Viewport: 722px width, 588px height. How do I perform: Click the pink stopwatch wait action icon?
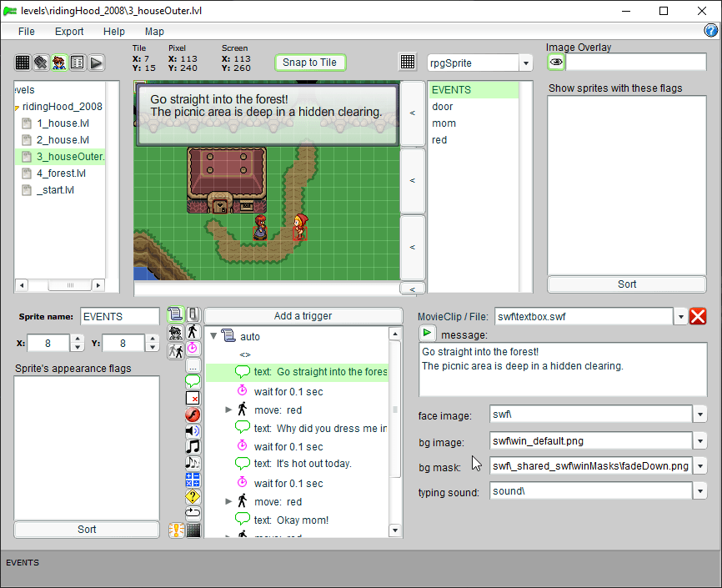193,348
